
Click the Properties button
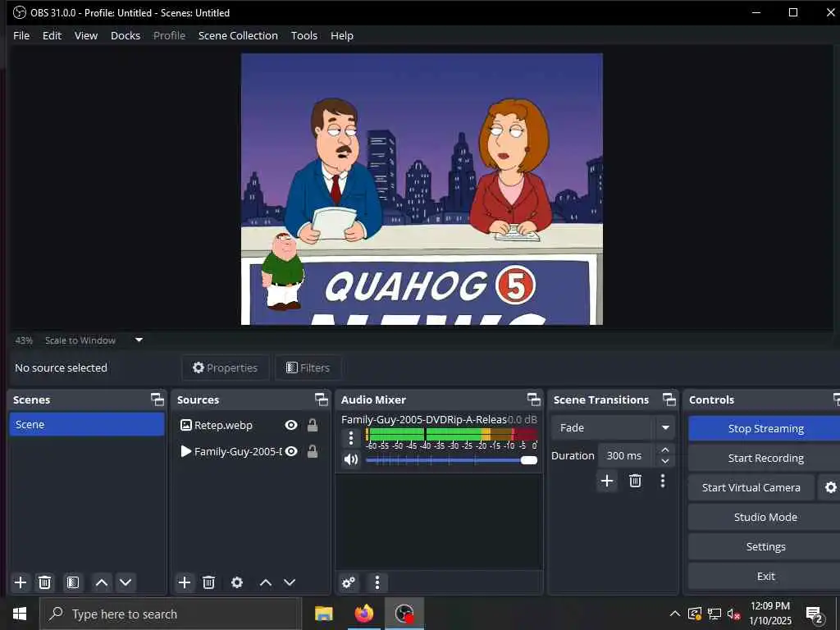pos(225,367)
